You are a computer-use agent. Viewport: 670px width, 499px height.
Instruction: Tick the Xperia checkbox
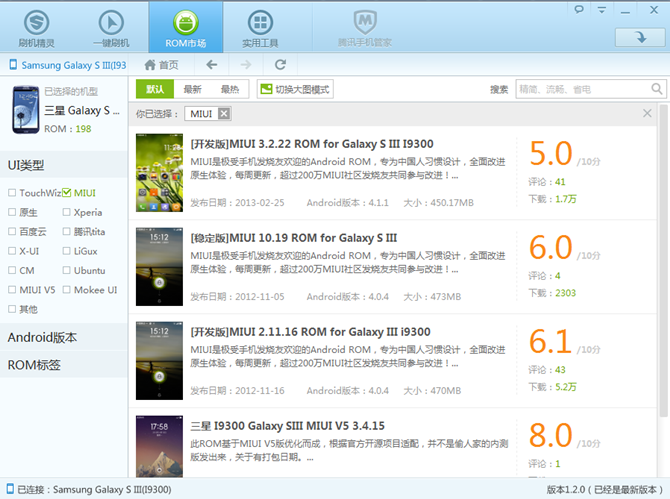pyautogui.click(x=66, y=212)
